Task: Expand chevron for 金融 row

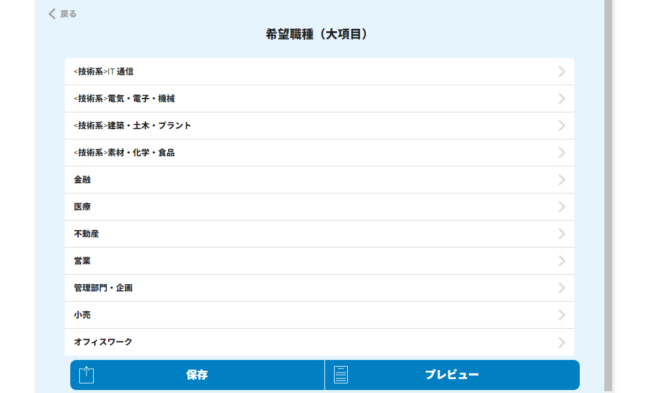Action: pyautogui.click(x=562, y=180)
